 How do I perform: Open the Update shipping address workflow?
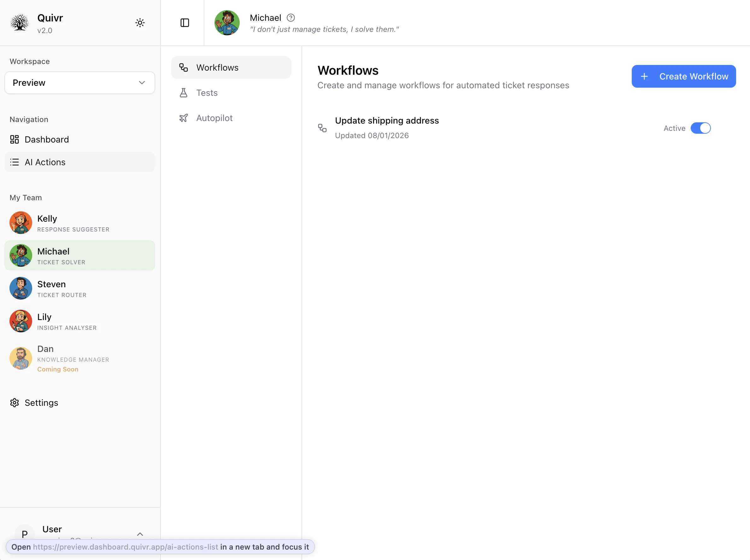[387, 120]
